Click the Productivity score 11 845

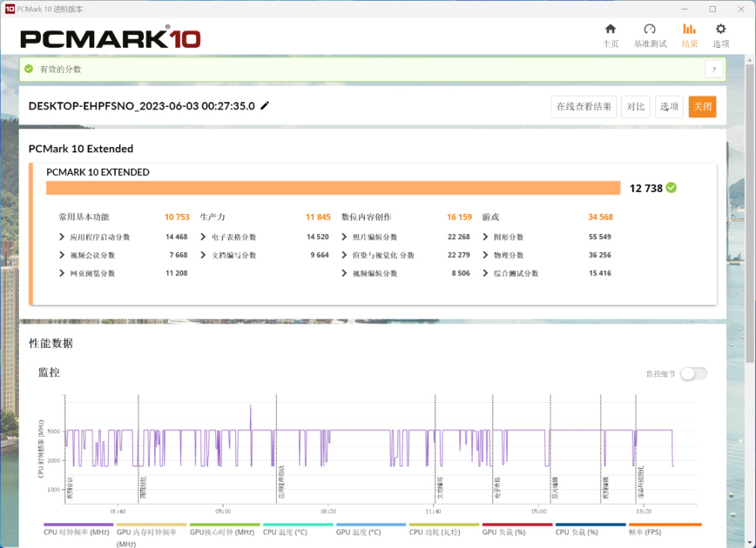[318, 217]
